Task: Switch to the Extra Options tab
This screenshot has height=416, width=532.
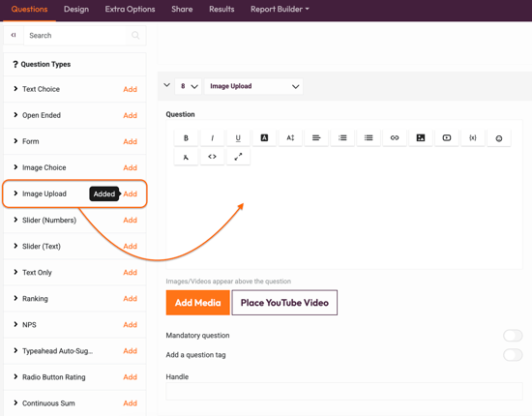Action: [130, 9]
